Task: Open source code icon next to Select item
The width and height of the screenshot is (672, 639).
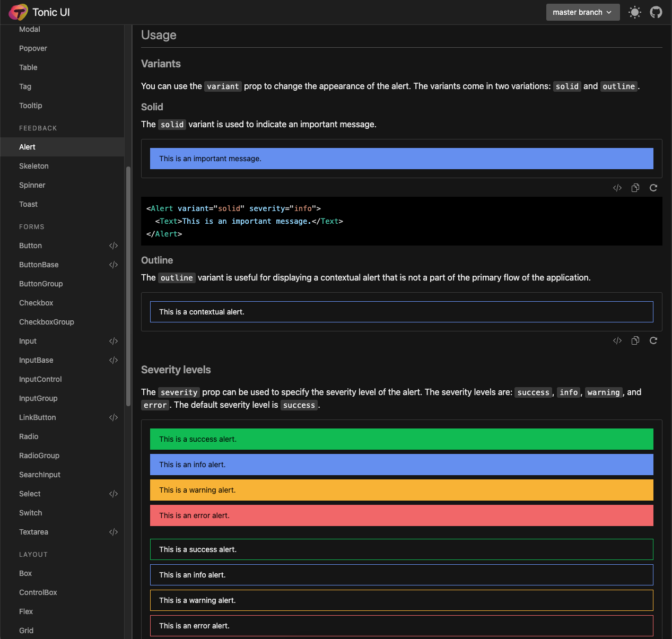Action: [114, 494]
